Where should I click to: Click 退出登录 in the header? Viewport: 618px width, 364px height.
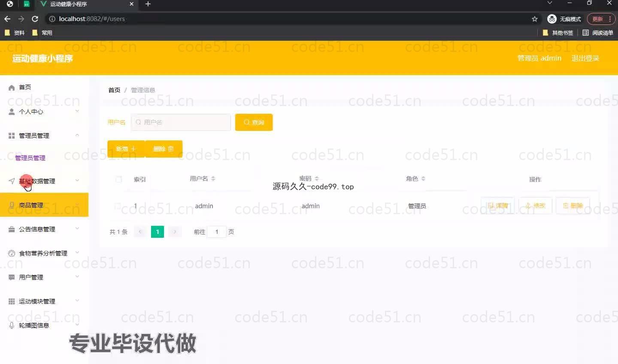tap(585, 58)
